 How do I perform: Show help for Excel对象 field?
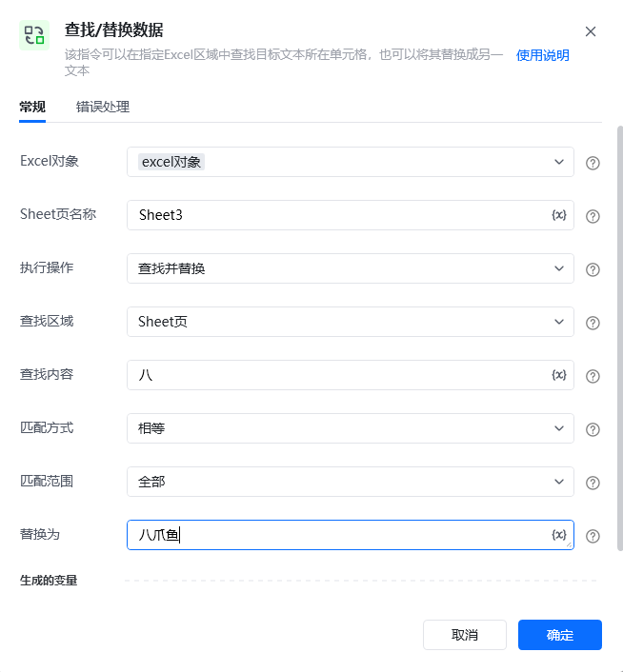click(593, 163)
